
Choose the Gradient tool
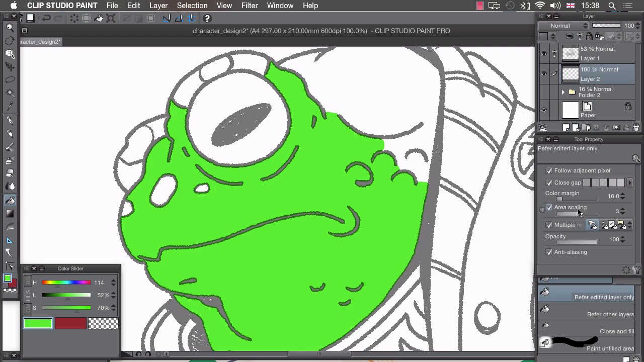tap(10, 214)
